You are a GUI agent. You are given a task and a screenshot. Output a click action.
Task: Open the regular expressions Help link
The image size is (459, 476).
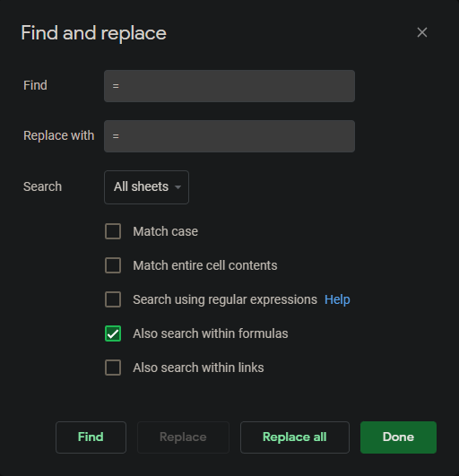[x=337, y=299]
